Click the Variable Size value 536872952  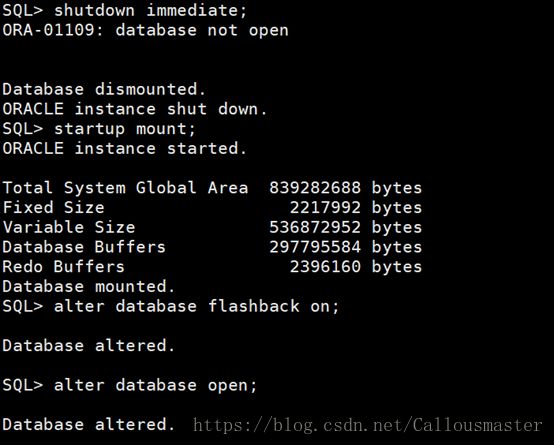point(315,227)
